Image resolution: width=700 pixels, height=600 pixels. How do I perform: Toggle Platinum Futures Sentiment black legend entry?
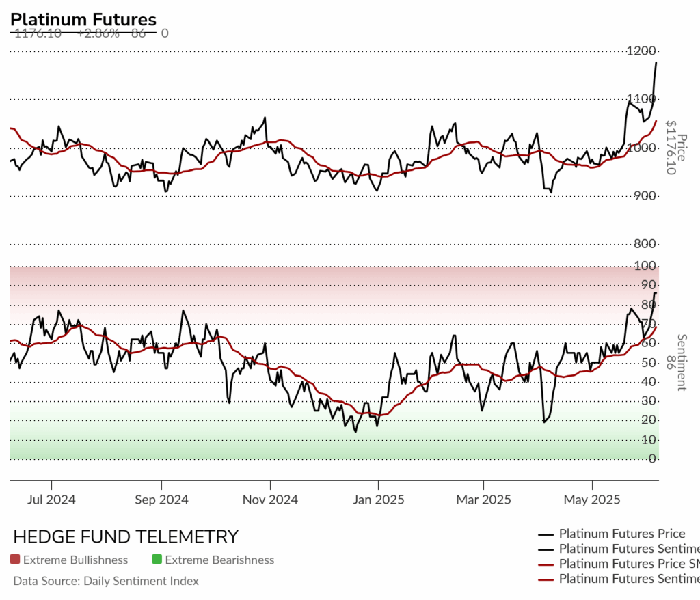point(619,549)
